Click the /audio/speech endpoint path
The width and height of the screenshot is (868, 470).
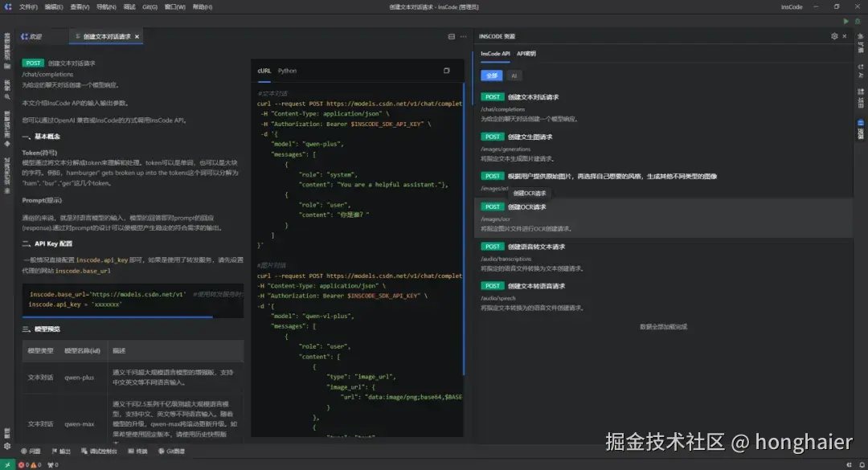point(497,298)
